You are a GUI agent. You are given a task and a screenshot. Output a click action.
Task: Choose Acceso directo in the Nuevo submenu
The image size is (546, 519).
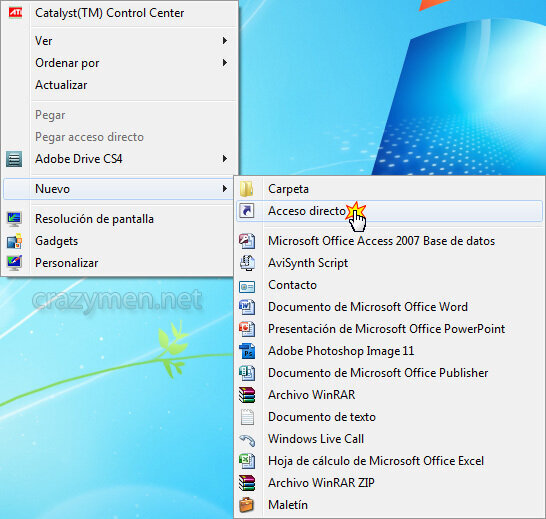click(389, 211)
